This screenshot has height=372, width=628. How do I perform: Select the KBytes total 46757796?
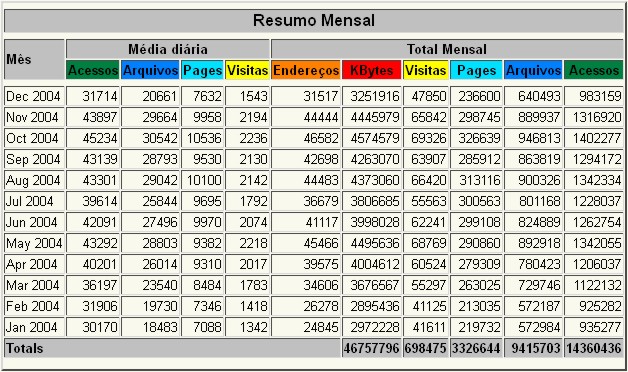click(372, 348)
